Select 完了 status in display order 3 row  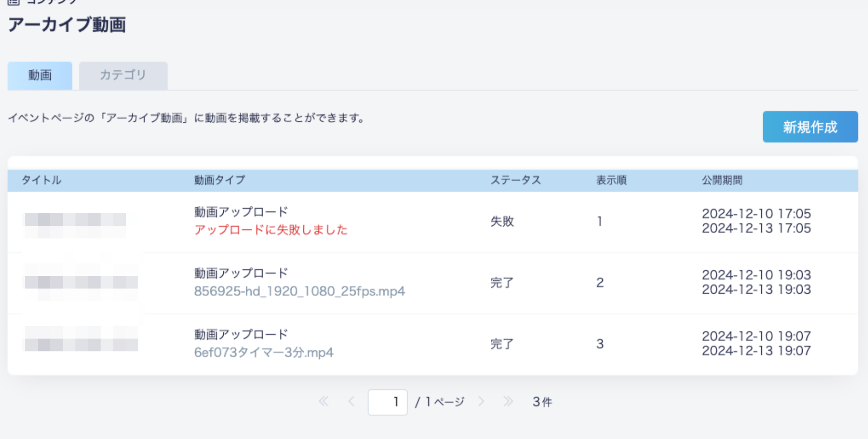(x=502, y=344)
